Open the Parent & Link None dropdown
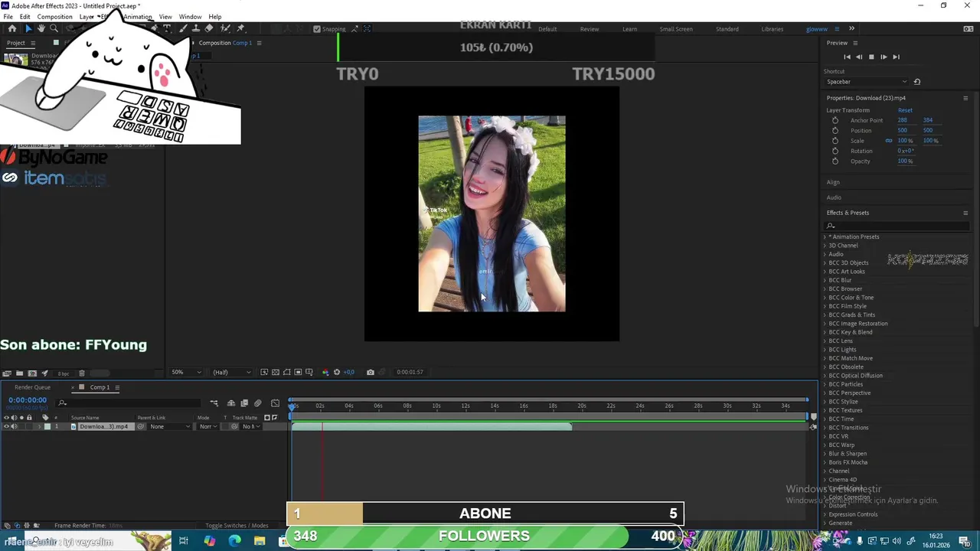 168,426
